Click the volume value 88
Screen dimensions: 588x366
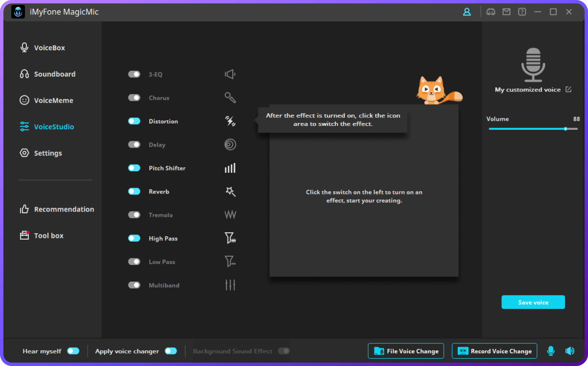577,119
